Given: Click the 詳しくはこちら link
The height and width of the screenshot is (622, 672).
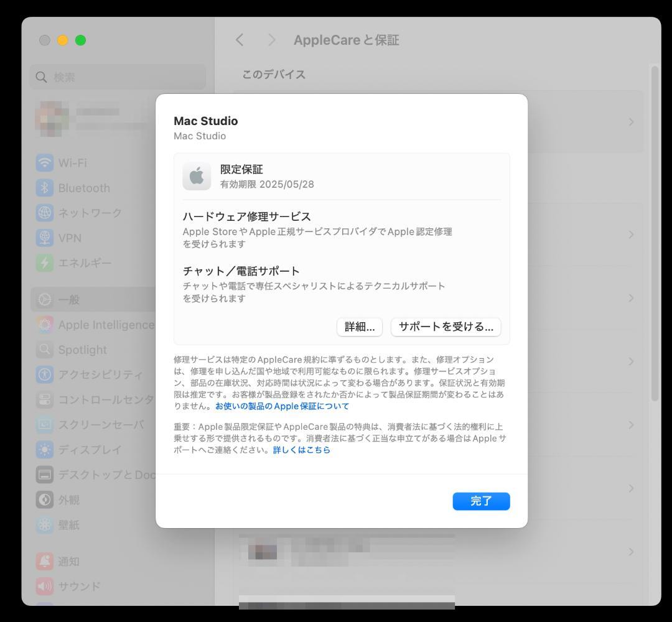Looking at the screenshot, I should pos(302,450).
